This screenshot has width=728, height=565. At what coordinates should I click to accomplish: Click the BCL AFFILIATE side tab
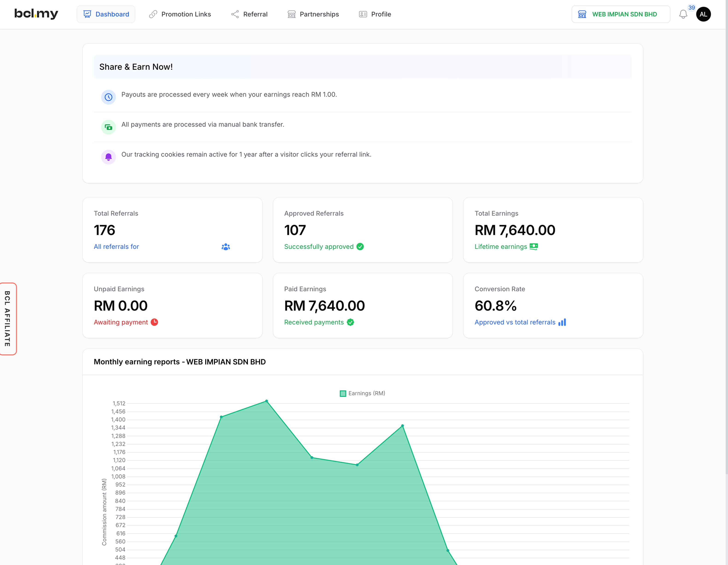pos(8,319)
